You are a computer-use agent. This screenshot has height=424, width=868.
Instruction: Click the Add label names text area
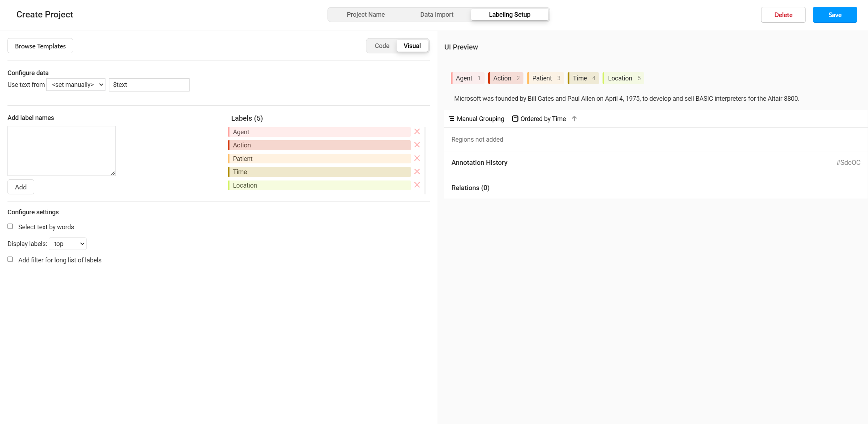[x=62, y=151]
